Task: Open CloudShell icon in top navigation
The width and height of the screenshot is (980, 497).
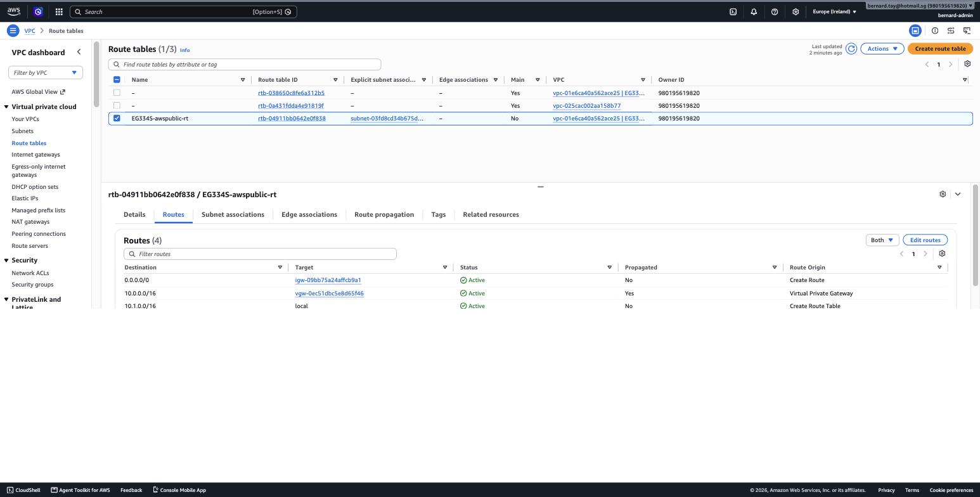Action: tap(733, 11)
